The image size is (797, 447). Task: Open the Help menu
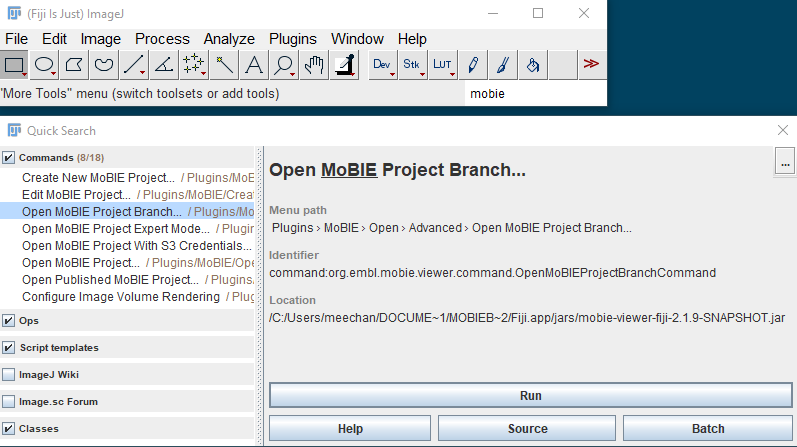coord(412,39)
